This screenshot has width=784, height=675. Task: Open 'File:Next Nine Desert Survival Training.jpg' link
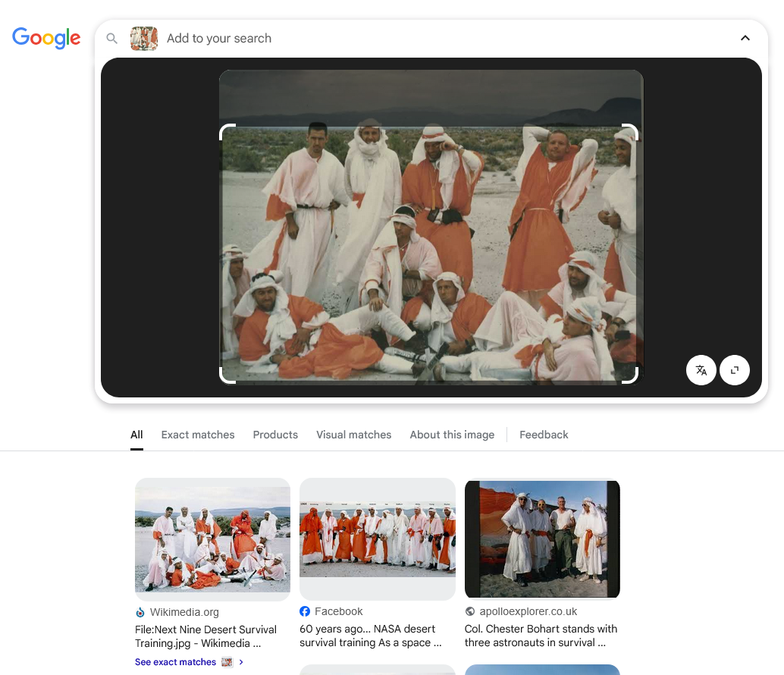point(205,636)
